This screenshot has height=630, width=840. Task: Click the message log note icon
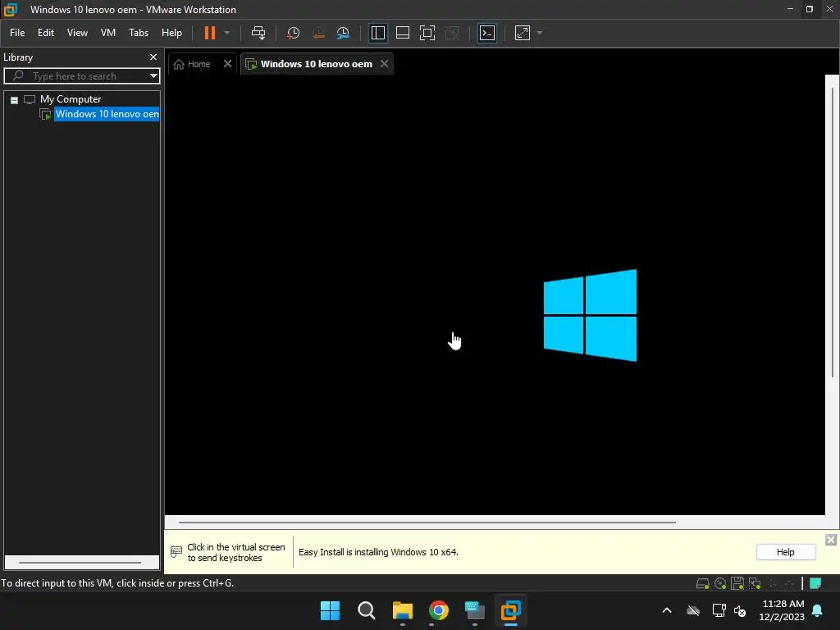tap(815, 583)
